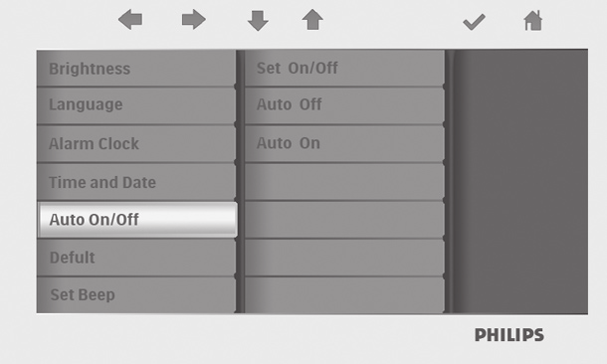Click the bottom empty row of the submenu
The image size is (607, 364).
344,294
